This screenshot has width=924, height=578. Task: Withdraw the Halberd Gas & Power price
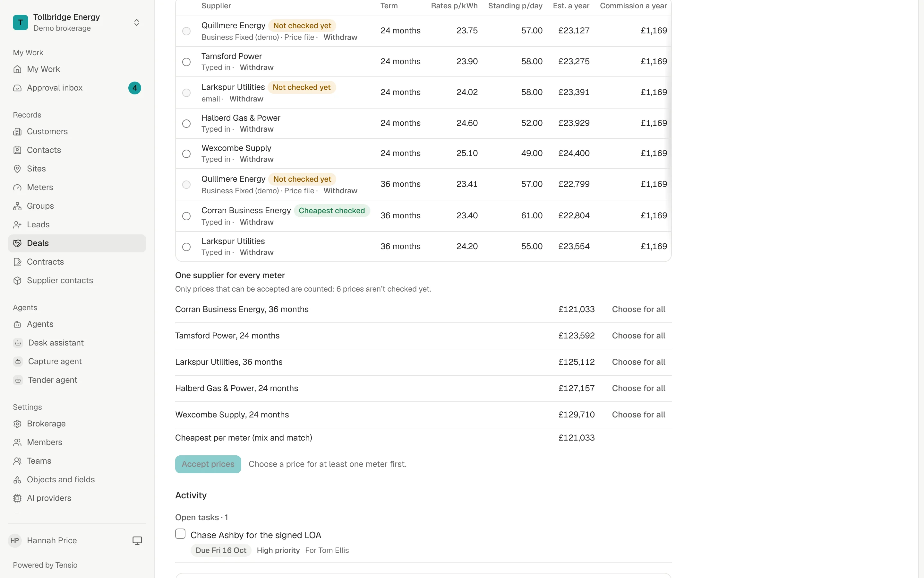coord(257,129)
